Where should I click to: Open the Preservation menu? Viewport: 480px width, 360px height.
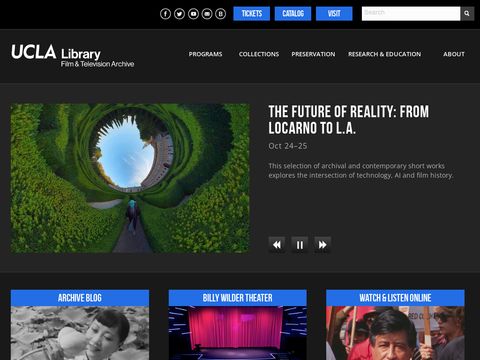click(x=313, y=54)
